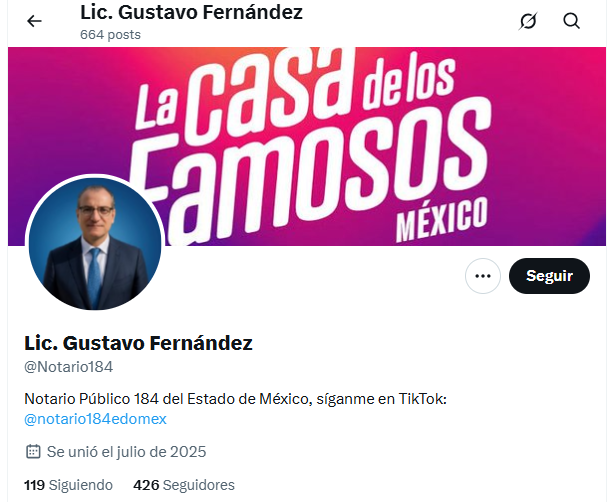
Task: Open the profile avatar photo
Action: coord(95,243)
